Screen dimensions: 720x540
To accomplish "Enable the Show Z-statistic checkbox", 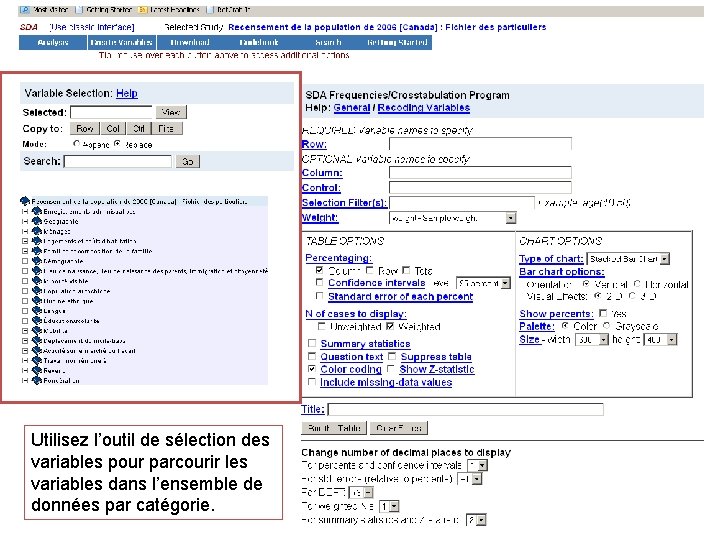I will [x=391, y=369].
